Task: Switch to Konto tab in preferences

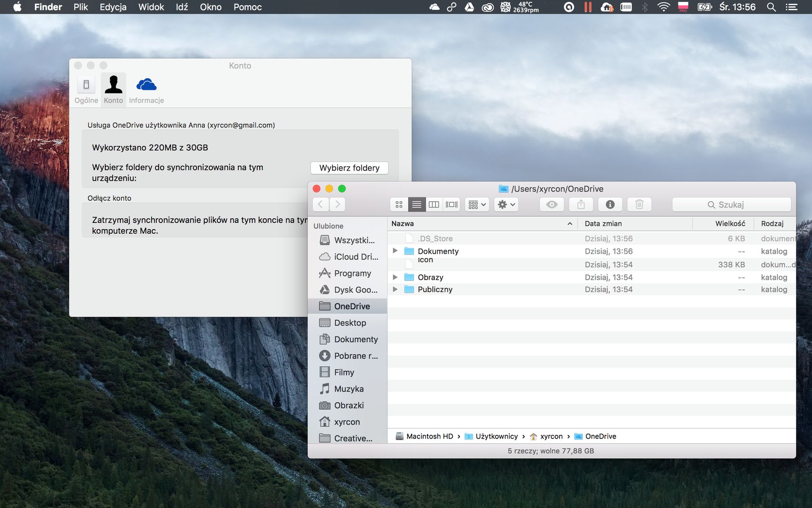Action: click(x=113, y=89)
